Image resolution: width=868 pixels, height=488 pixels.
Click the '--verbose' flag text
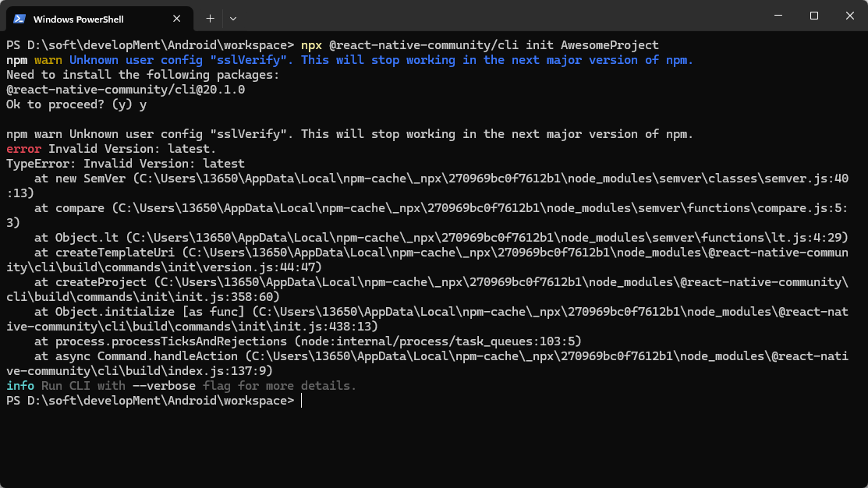click(164, 386)
